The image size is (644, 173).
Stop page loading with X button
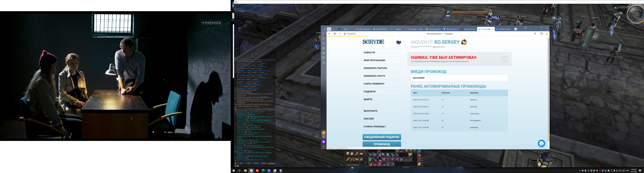[x=340, y=34]
